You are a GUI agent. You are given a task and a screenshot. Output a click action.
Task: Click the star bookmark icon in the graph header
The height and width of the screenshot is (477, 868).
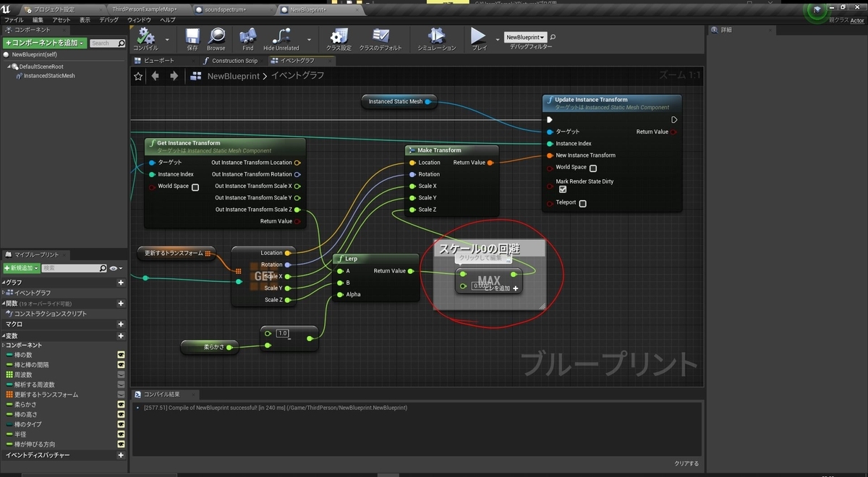139,76
